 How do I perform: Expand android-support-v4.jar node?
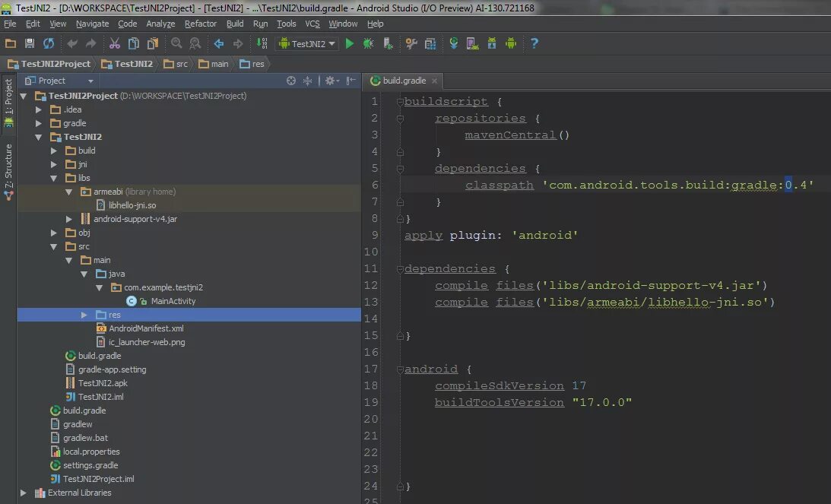click(x=69, y=219)
